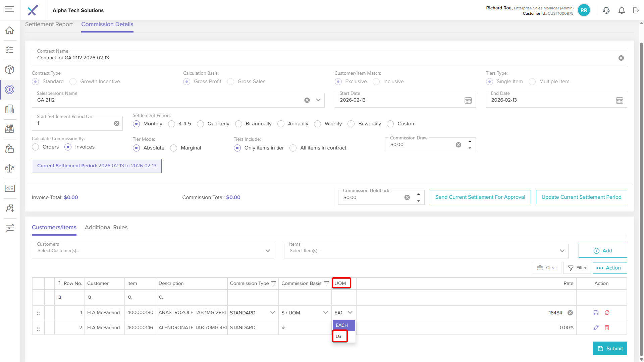The height and width of the screenshot is (362, 644).
Task: Open the Additional Rules tab
Action: pos(106,227)
